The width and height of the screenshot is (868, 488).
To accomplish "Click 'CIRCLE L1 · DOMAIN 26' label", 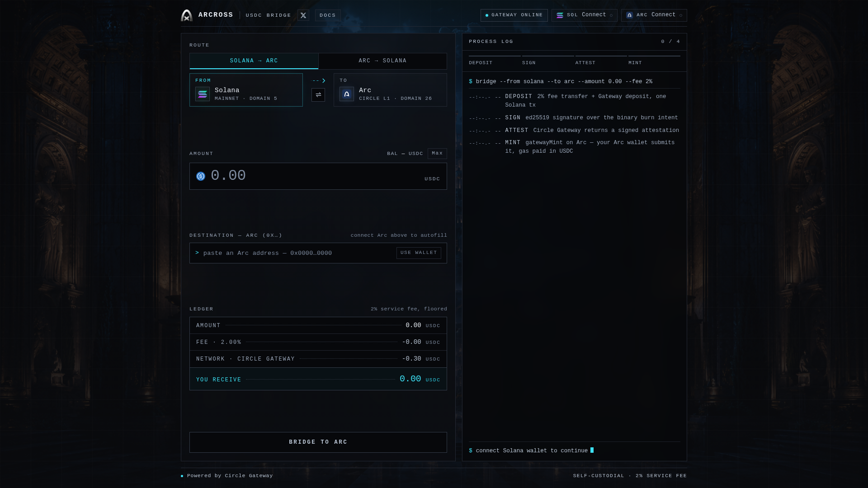I will (x=395, y=99).
